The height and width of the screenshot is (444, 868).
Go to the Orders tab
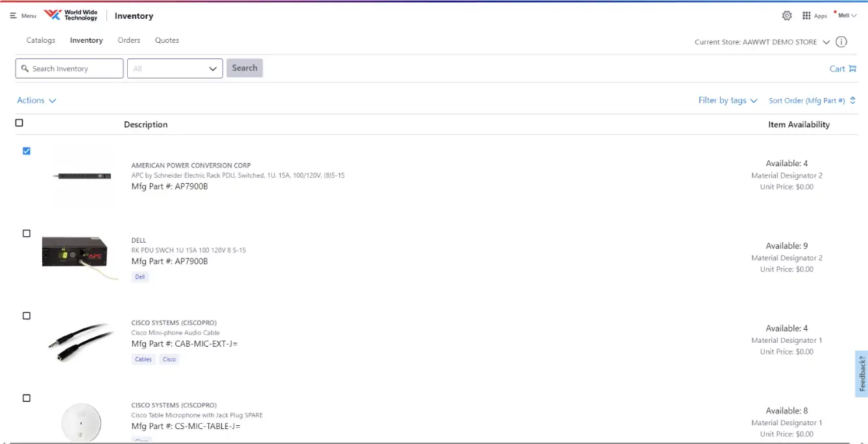pos(129,40)
